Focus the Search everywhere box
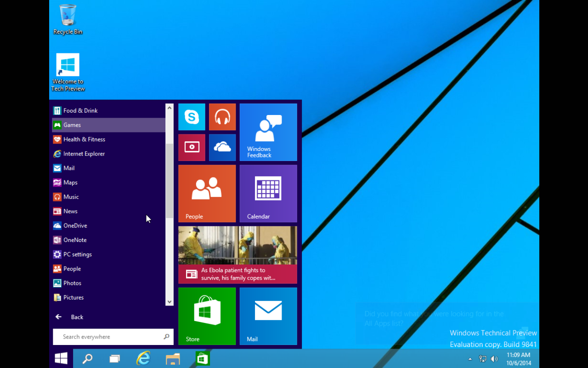The width and height of the screenshot is (588, 368). pyautogui.click(x=113, y=337)
